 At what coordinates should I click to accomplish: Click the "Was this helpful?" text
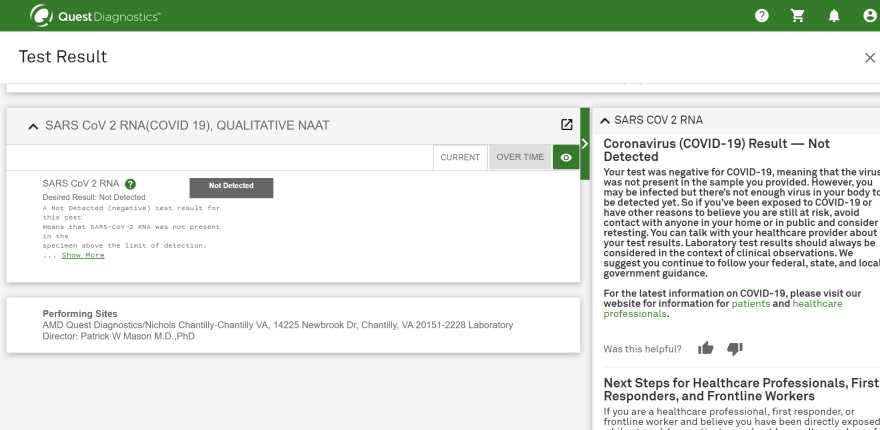tap(643, 349)
